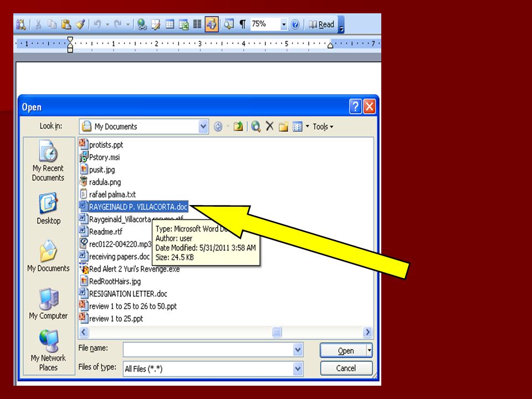Open the Zoom percentage dropdown arrow
The image size is (532, 399).
click(284, 24)
